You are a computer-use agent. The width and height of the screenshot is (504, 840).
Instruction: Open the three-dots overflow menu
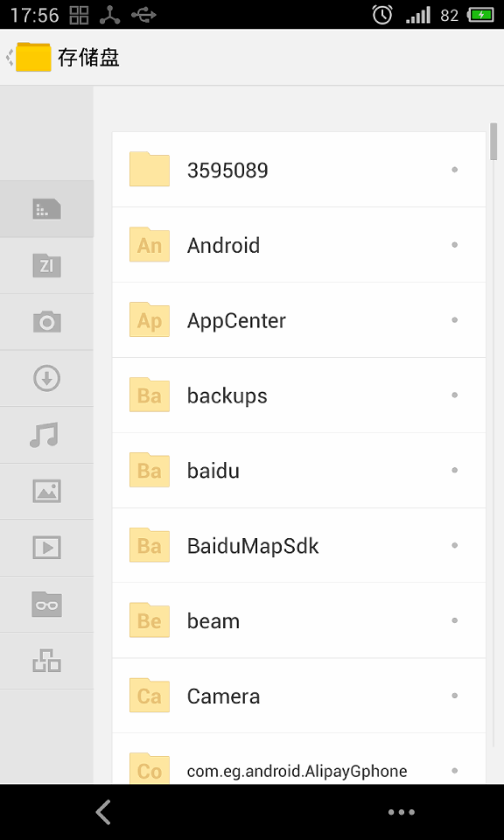click(x=401, y=813)
